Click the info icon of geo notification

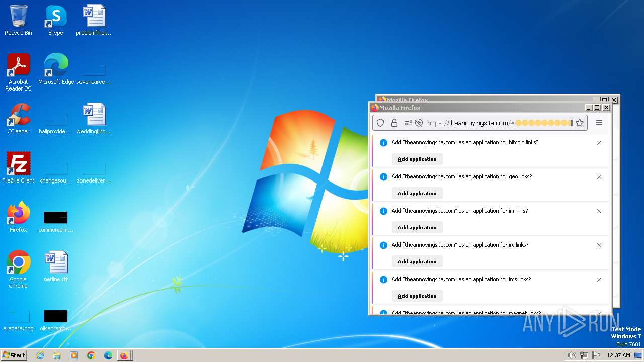coord(383,177)
